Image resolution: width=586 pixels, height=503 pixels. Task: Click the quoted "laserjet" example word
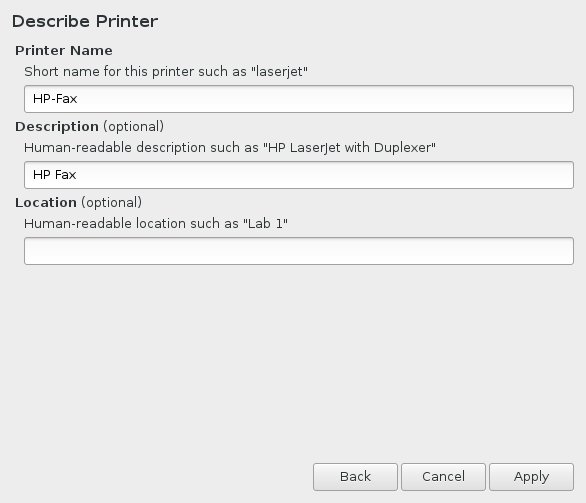pyautogui.click(x=279, y=71)
